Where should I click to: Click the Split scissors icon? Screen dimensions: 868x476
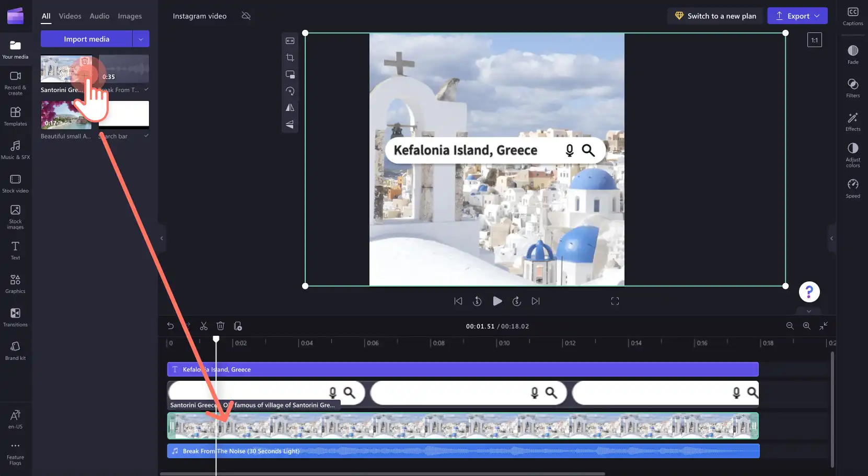204,326
